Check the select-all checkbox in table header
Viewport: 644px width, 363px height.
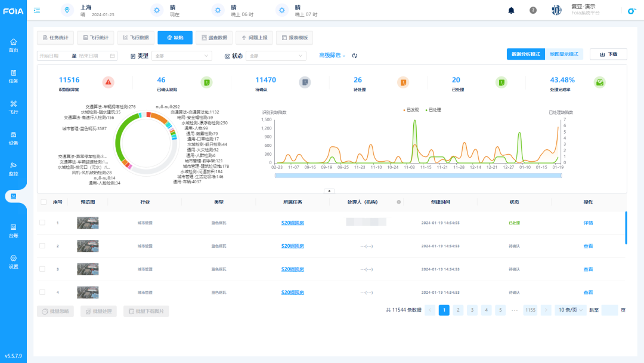(43, 202)
